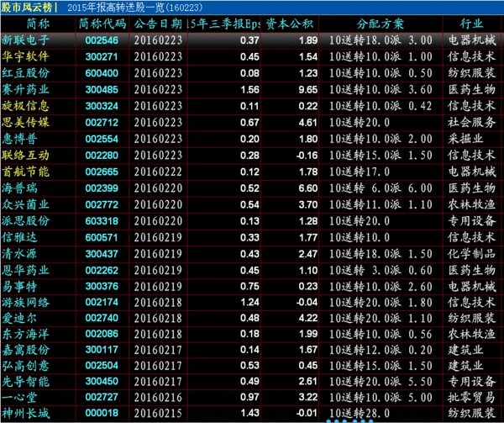Click stock code 300485
The width and height of the screenshot is (504, 423).
pos(102,89)
